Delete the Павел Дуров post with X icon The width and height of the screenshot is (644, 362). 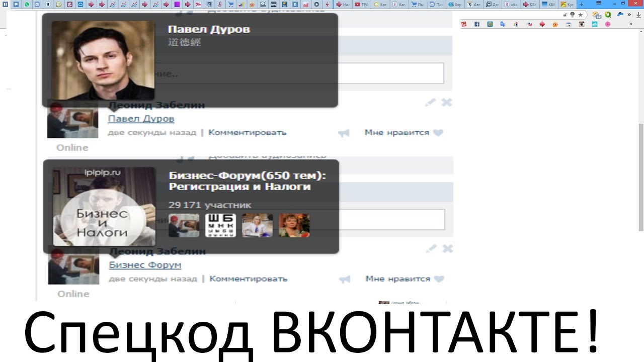[x=447, y=103]
